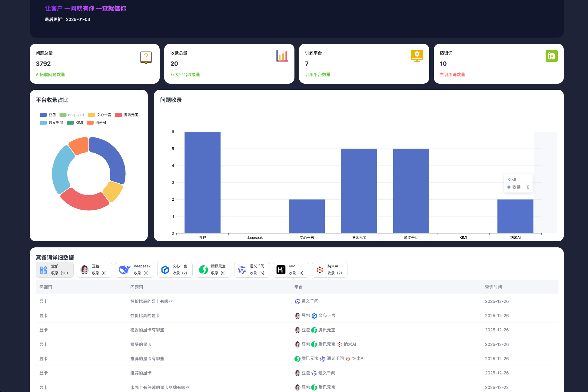The width and height of the screenshot is (588, 392).
Task: Click the deepseek whale icon in filter tabs
Action: click(x=125, y=270)
